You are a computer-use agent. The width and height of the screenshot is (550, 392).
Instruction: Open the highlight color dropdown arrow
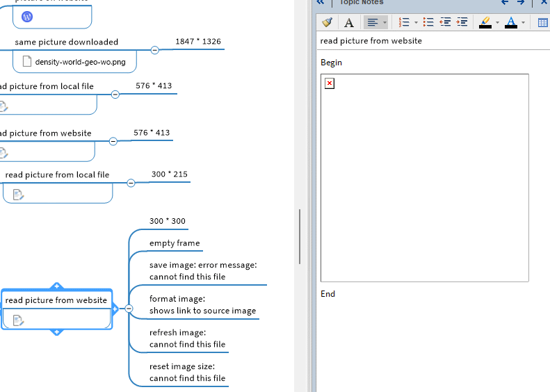497,22
